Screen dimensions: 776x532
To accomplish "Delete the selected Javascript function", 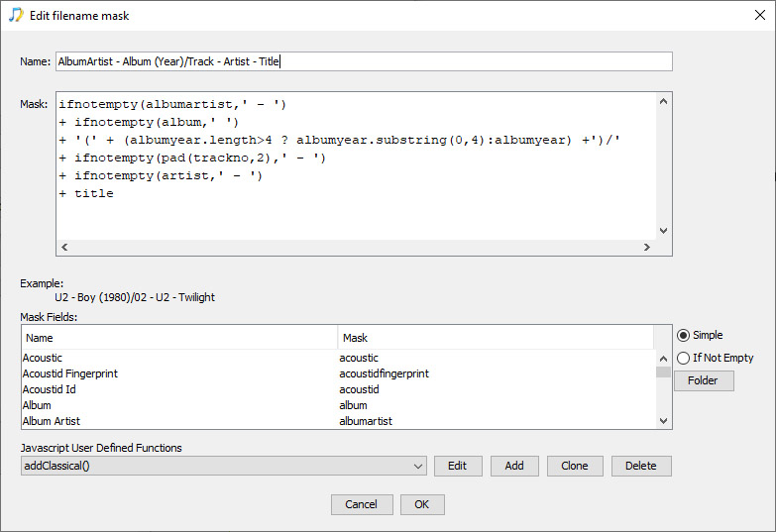I will point(641,466).
